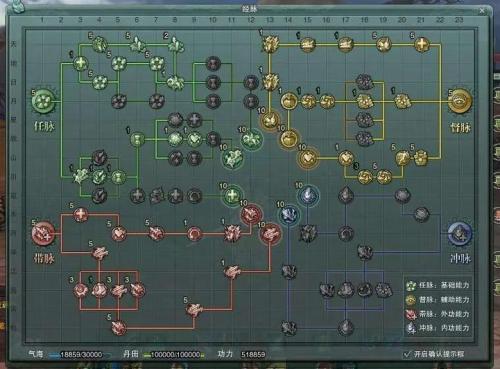This screenshot has height=369, width=500.
Task: Click the green cross node near 任脉 branch
Action: [x=80, y=63]
